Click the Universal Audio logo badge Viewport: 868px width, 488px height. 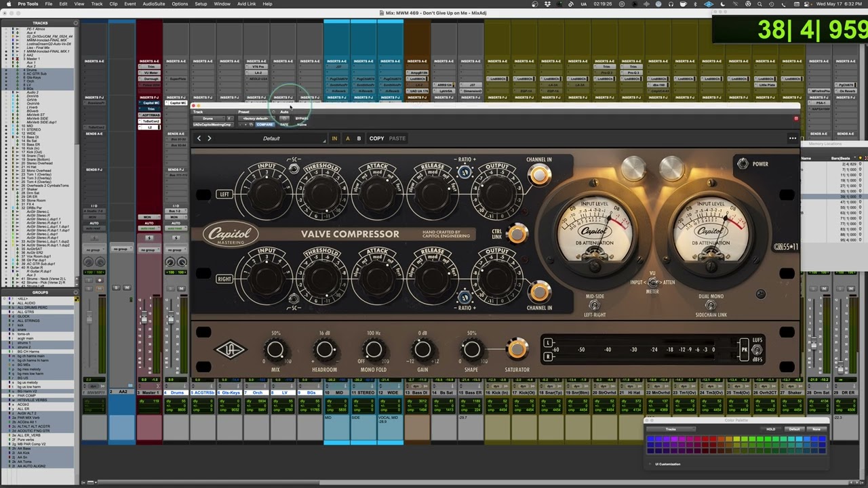230,350
